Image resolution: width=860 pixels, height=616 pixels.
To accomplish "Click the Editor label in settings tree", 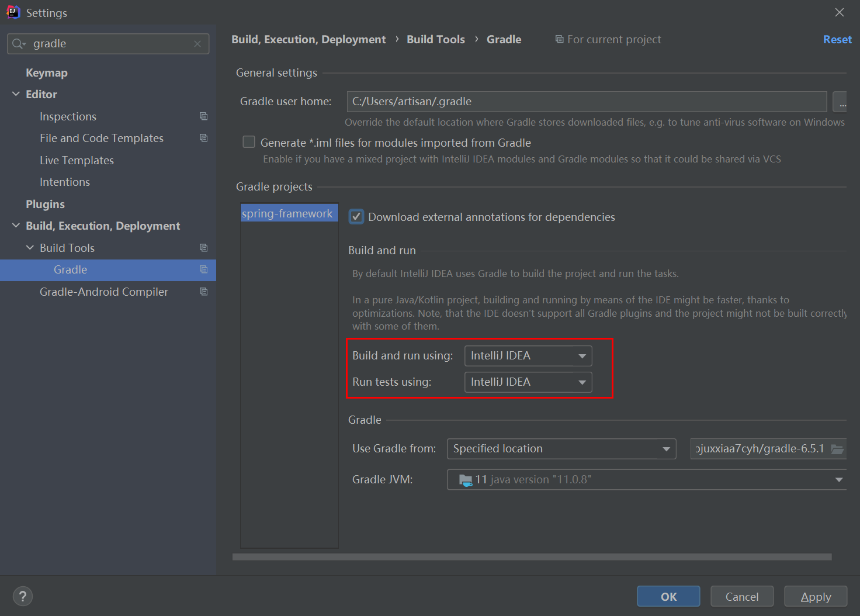I will click(41, 94).
